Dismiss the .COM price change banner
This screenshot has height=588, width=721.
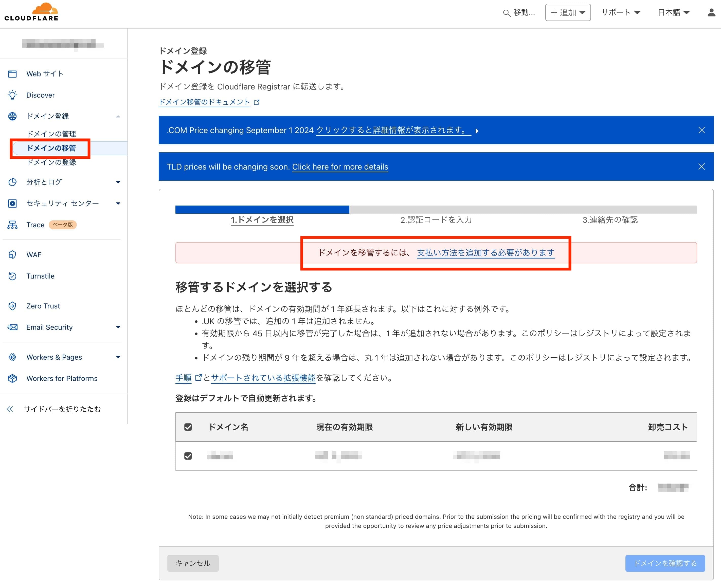(702, 130)
